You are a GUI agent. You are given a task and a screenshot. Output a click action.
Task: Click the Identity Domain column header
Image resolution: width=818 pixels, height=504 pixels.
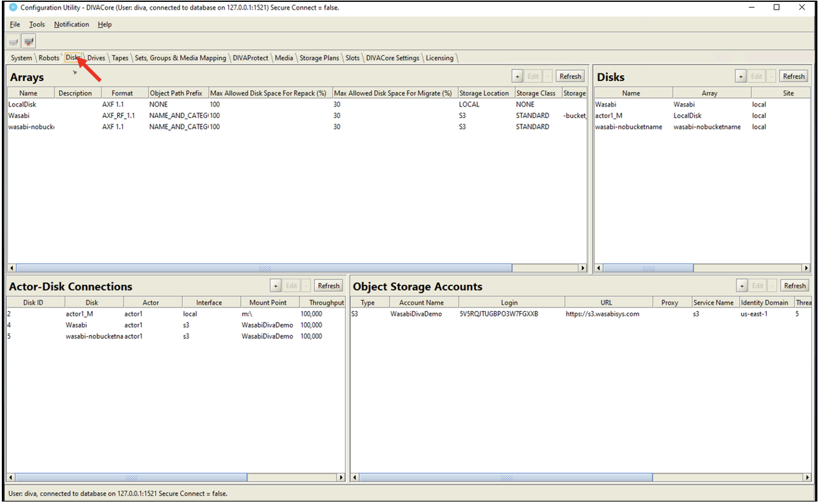coord(764,303)
